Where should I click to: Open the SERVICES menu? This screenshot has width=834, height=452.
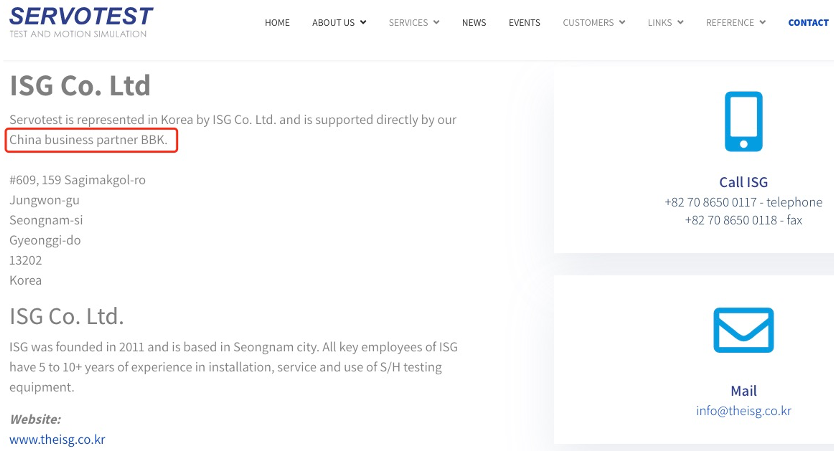pos(408,23)
